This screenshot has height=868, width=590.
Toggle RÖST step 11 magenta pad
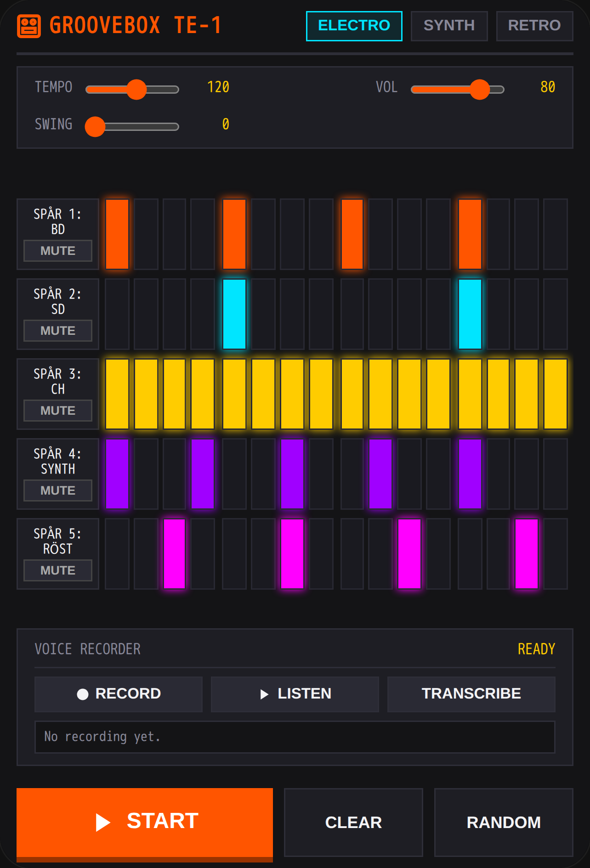tap(409, 554)
